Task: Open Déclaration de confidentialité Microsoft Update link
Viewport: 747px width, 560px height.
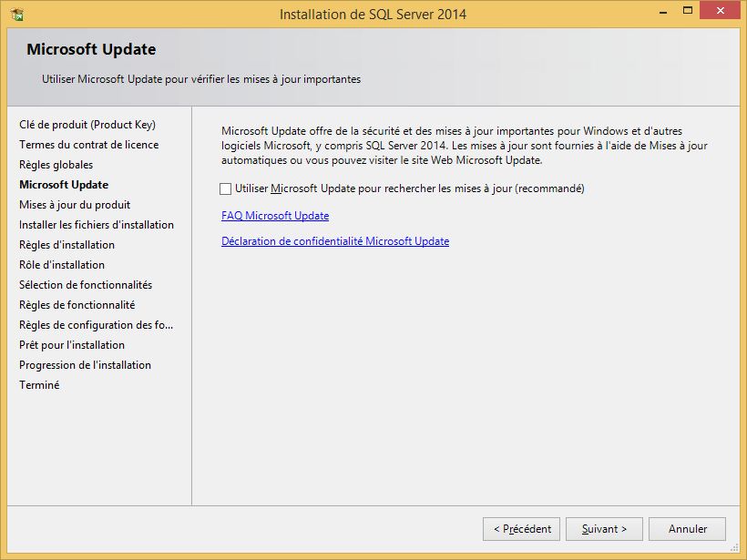Action: [x=335, y=241]
